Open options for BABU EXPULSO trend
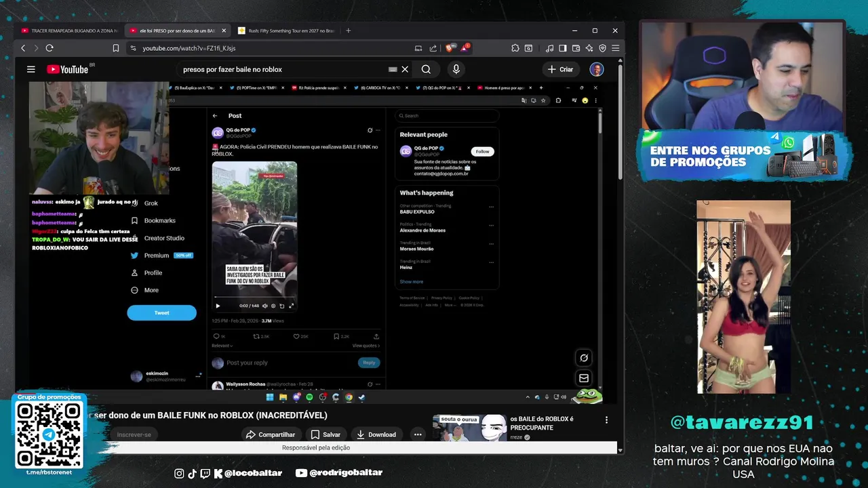The height and width of the screenshot is (488, 868). [x=491, y=207]
